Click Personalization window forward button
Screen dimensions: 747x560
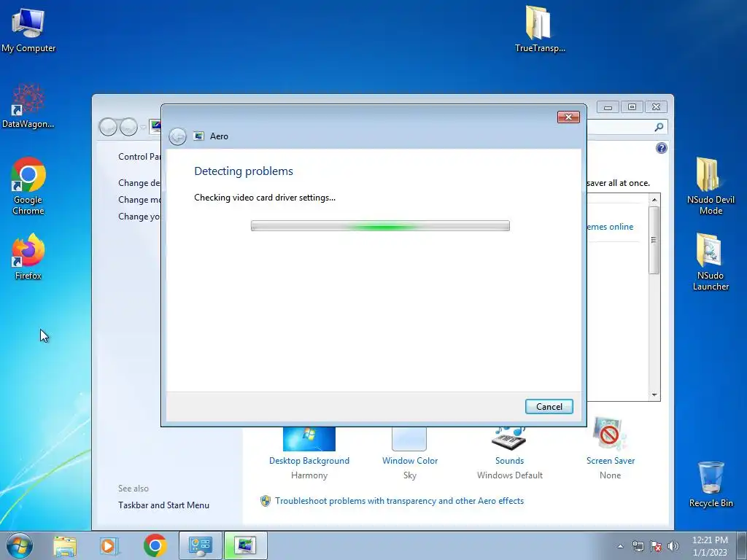click(128, 127)
